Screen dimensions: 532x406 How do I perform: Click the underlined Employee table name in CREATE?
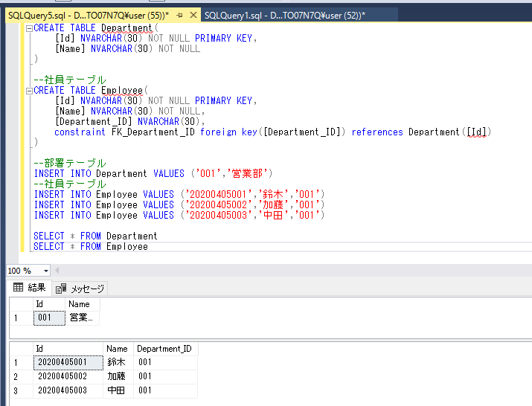click(122, 91)
